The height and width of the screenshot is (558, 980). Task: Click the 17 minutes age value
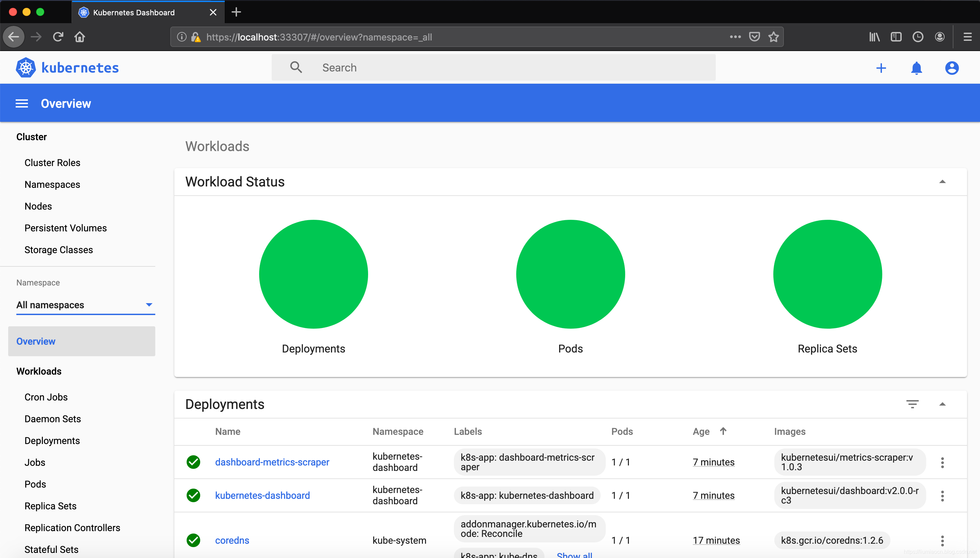pyautogui.click(x=716, y=540)
